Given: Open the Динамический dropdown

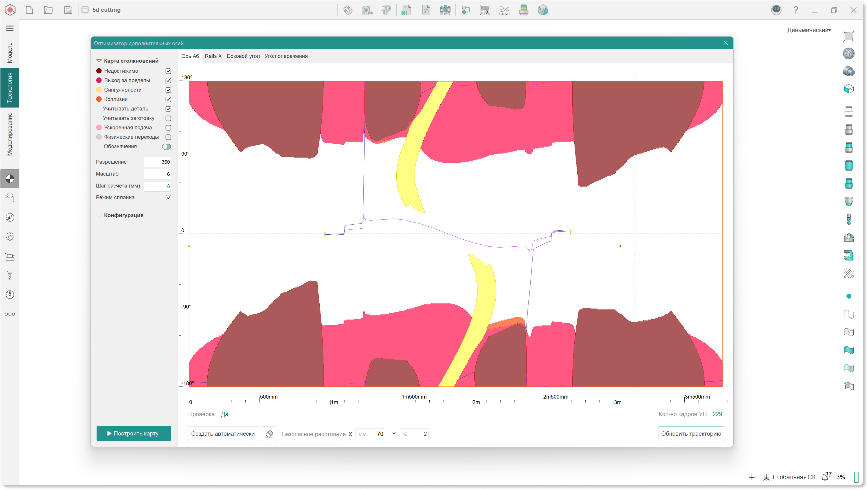Looking at the screenshot, I should pos(809,30).
